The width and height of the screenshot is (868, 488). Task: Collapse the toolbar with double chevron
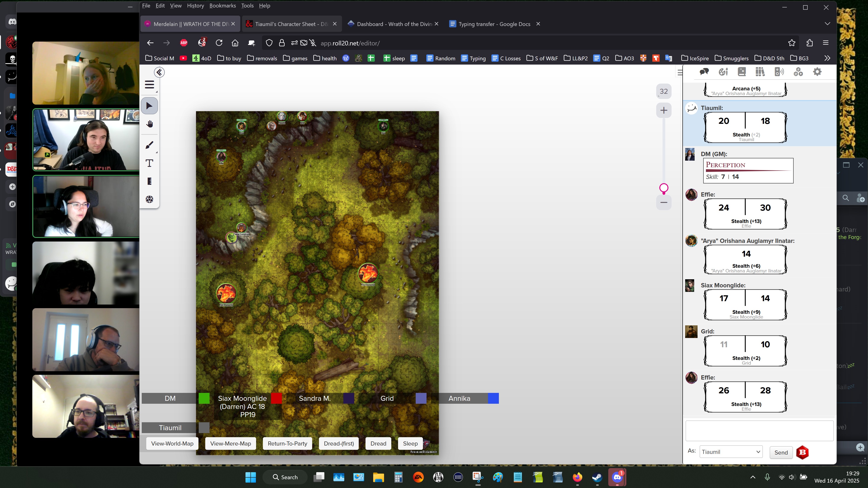pyautogui.click(x=159, y=72)
